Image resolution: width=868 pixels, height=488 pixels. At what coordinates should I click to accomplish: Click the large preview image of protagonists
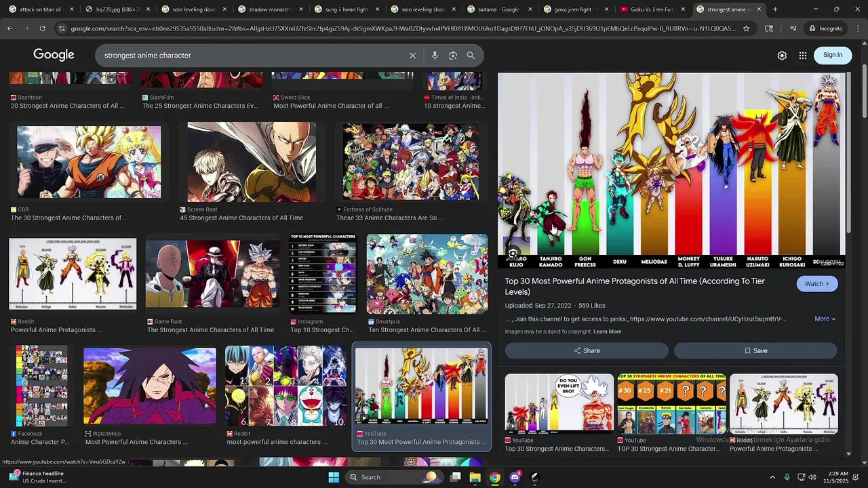671,170
